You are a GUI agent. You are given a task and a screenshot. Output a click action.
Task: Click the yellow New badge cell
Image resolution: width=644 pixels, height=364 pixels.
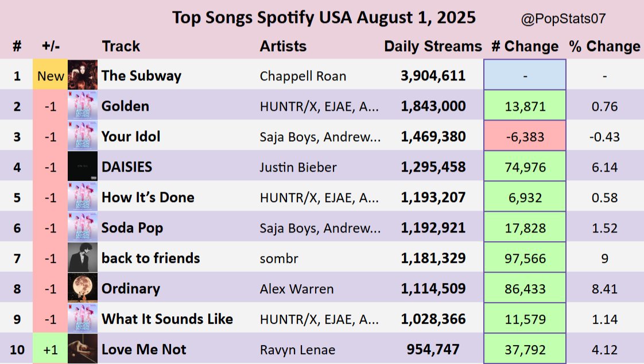pos(51,76)
